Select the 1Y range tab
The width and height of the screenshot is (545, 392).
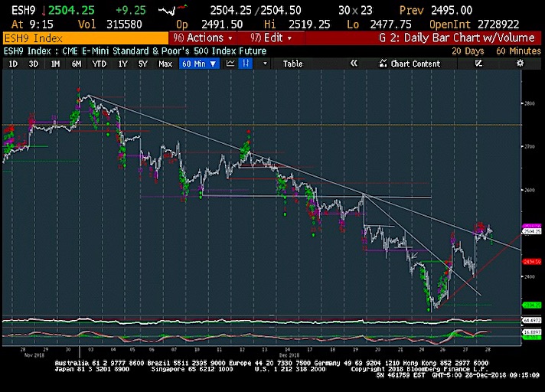click(x=122, y=64)
